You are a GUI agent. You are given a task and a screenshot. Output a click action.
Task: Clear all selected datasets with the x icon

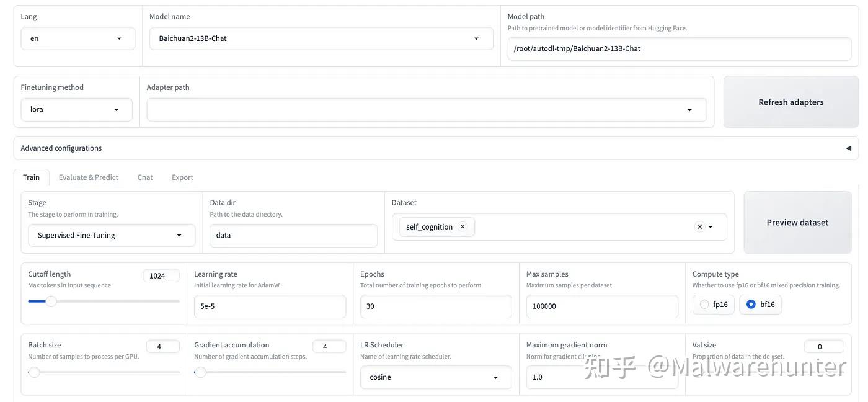tap(699, 226)
